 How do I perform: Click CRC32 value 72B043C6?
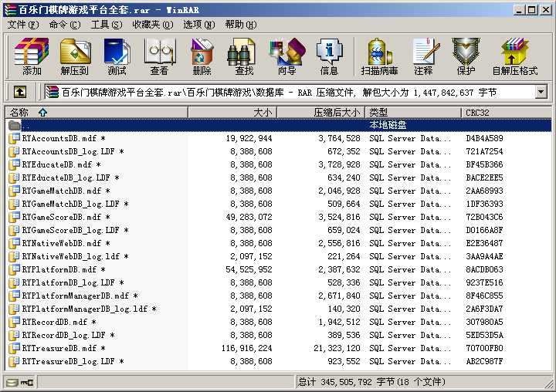click(x=484, y=217)
